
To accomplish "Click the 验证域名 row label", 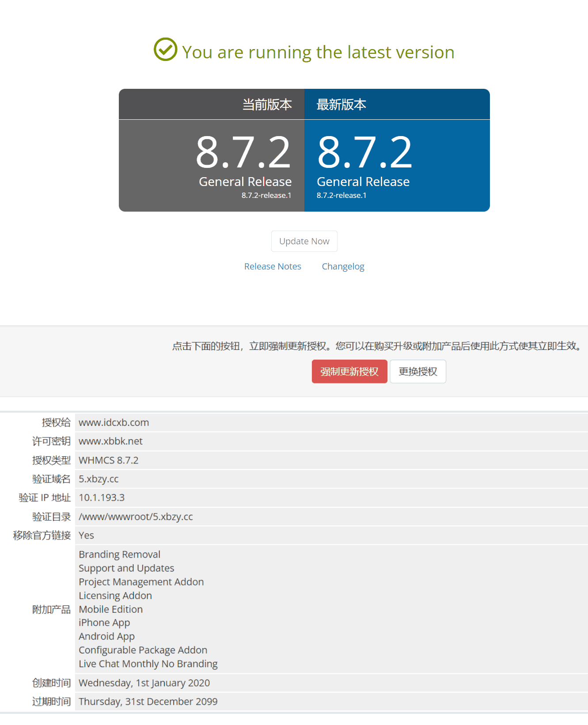I will (x=51, y=479).
